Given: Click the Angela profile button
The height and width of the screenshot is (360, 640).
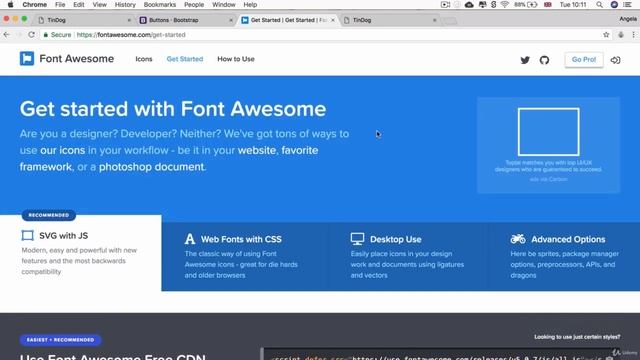Looking at the screenshot, I should coord(628,19).
